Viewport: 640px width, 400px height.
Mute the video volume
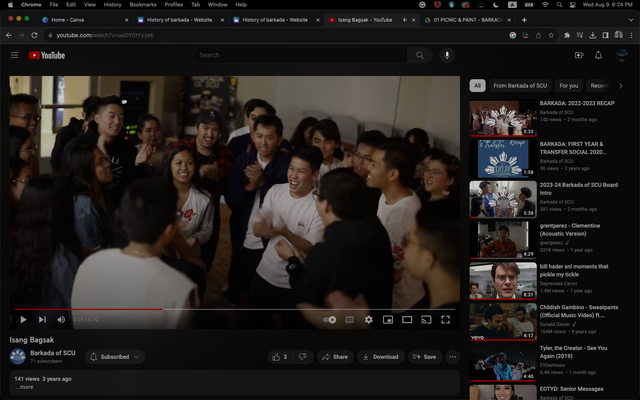(61, 319)
